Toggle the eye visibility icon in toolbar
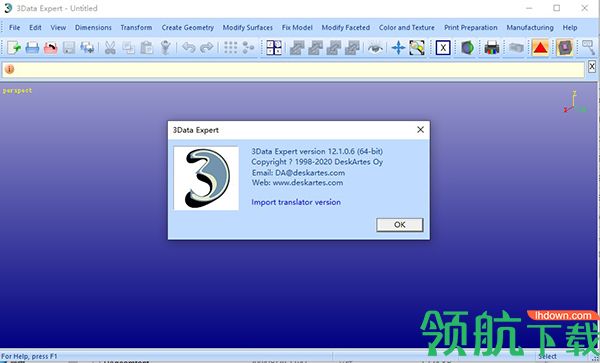Screen dimensions: 600x363 tap(375, 48)
